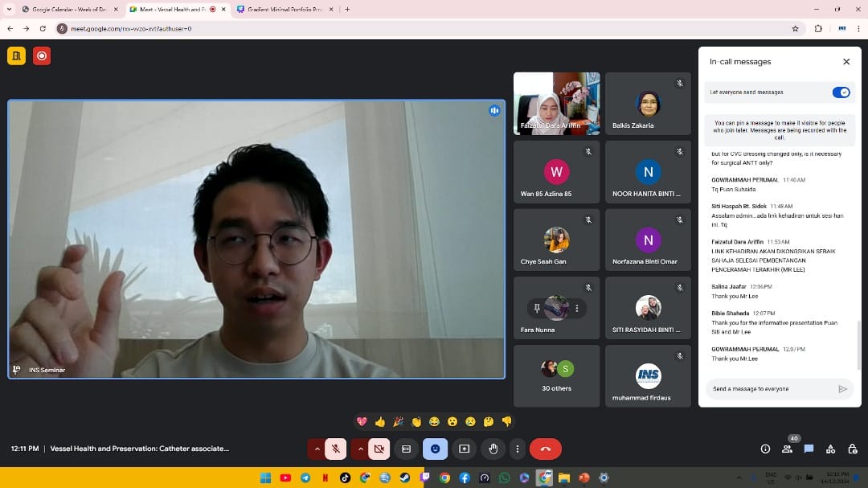868x488 pixels.
Task: Turn on the camera
Action: (379, 449)
